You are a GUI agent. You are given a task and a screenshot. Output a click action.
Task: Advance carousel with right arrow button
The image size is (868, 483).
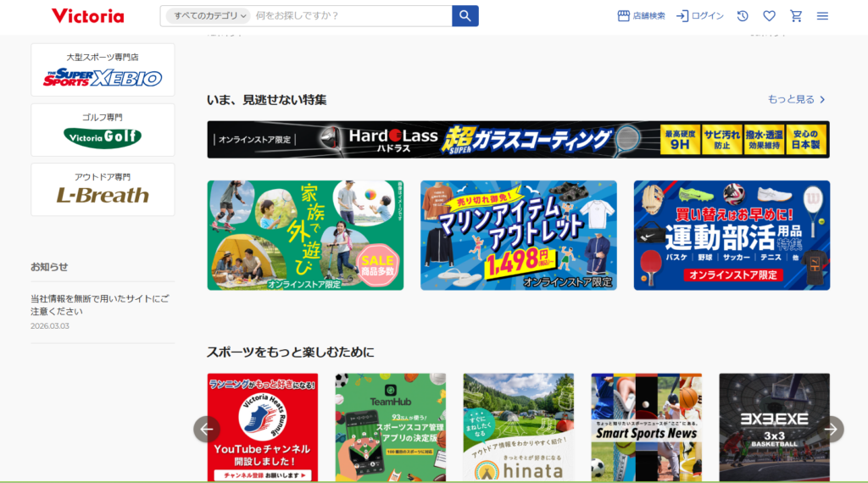click(x=831, y=430)
